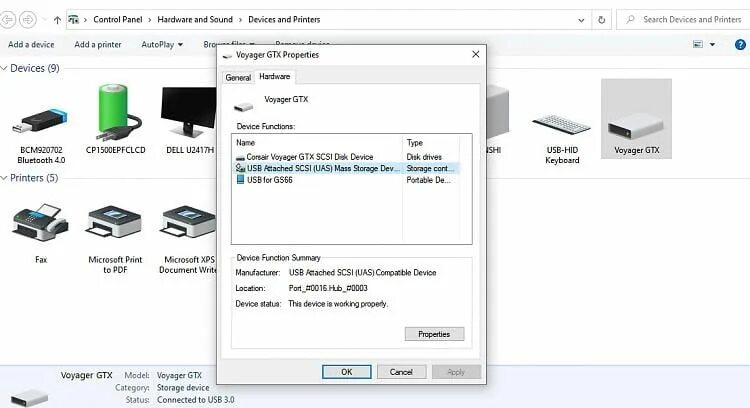The width and height of the screenshot is (750, 408).
Task: Expand the chevron after Hardware and Sound breadcrumb
Action: [240, 20]
